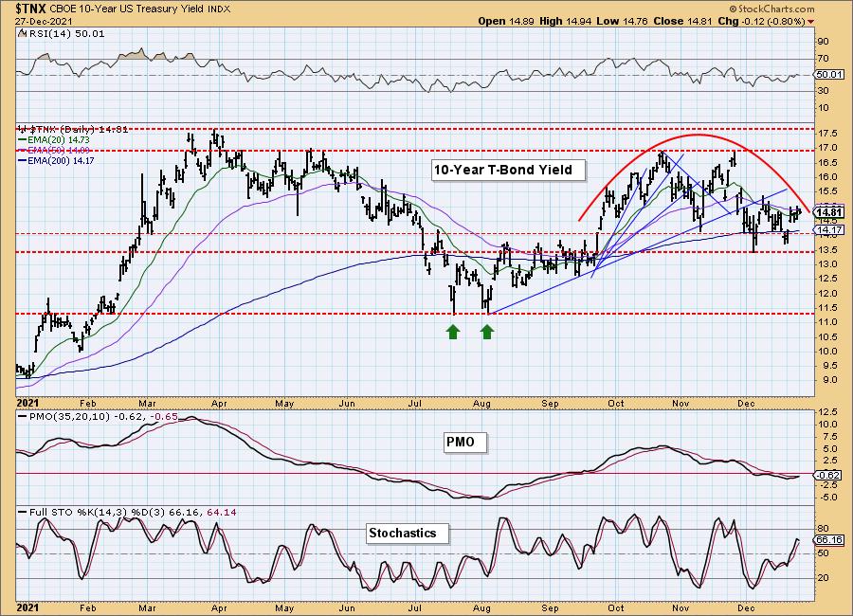853x616 pixels.
Task: Click the green up arrow under July low
Action: (x=453, y=332)
